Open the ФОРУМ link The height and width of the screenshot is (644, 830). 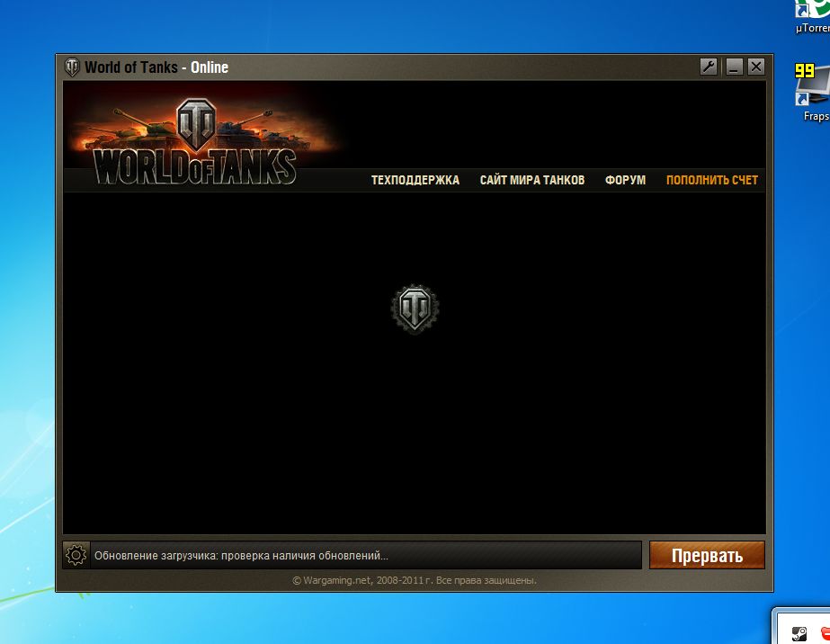tap(625, 180)
